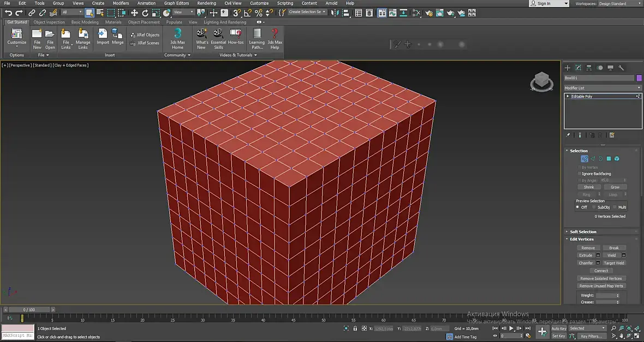Viewport: 644px width, 342px height.
Task: Click the Target Weld button
Action: click(x=613, y=263)
